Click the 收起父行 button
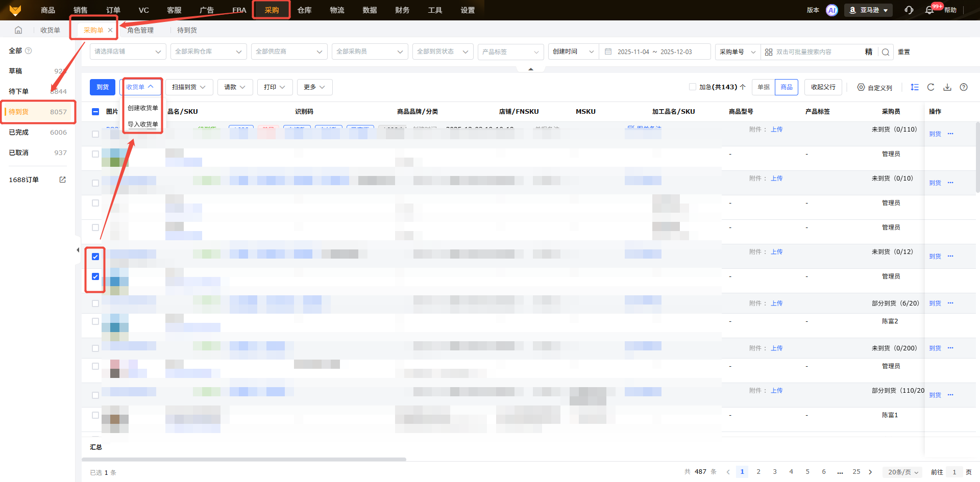 coord(823,87)
